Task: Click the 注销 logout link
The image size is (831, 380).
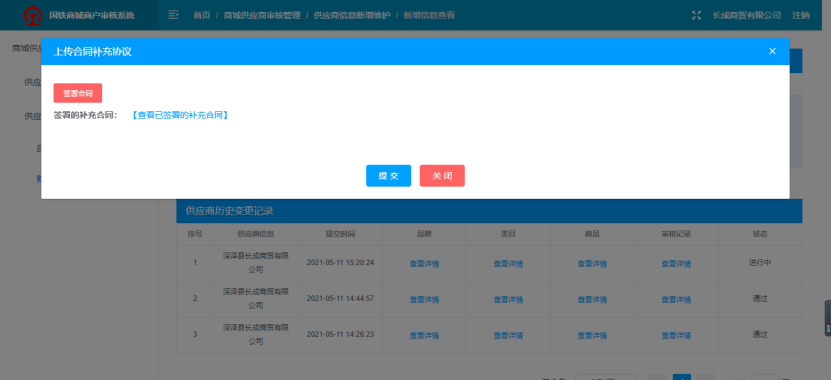Action: pos(801,15)
